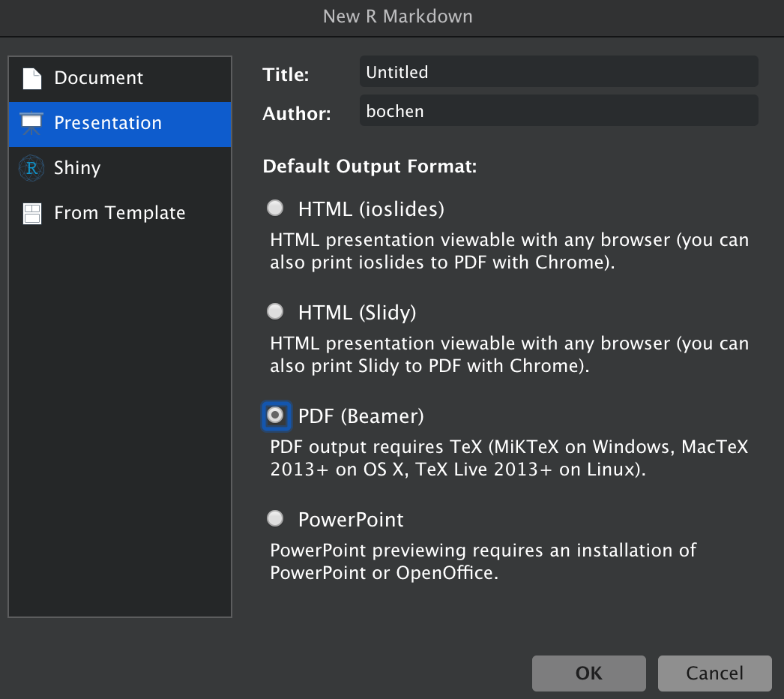This screenshot has height=699, width=784.
Task: Toggle the PDF (Beamer) radio button
Action: pyautogui.click(x=276, y=415)
